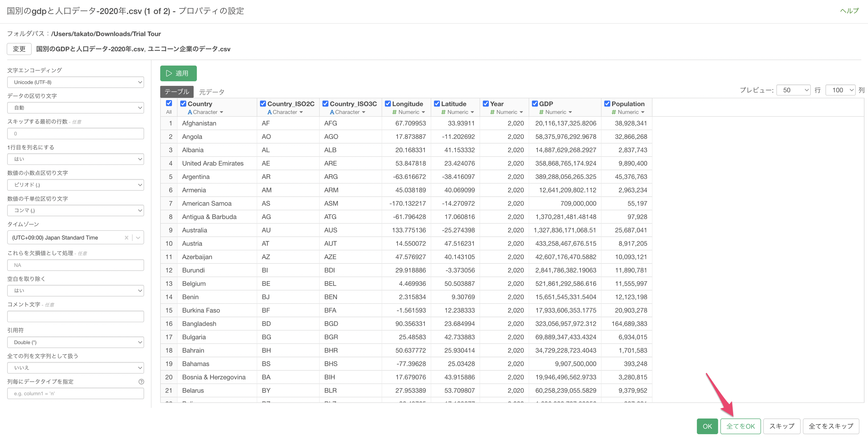Viewport: 868px width, 438px height.
Task: Click the question mark help icon beside 列毎にデータタイプを指定
Action: pyautogui.click(x=141, y=381)
